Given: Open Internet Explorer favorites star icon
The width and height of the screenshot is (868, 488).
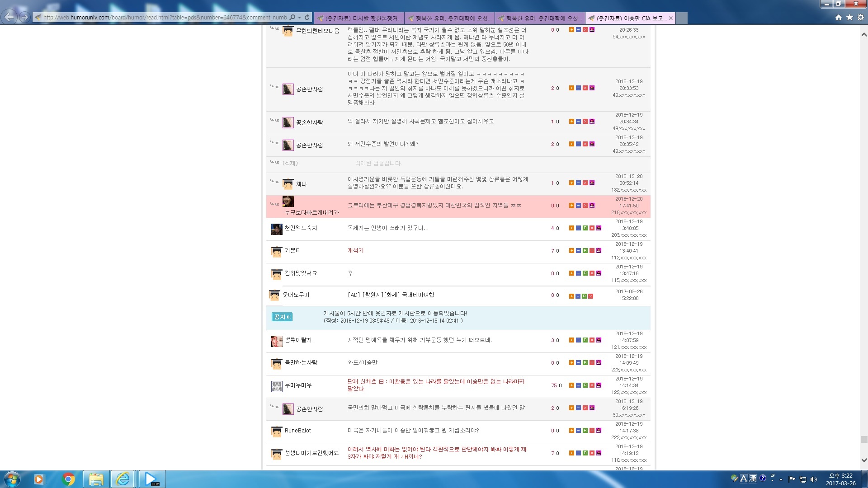Looking at the screenshot, I should (849, 17).
